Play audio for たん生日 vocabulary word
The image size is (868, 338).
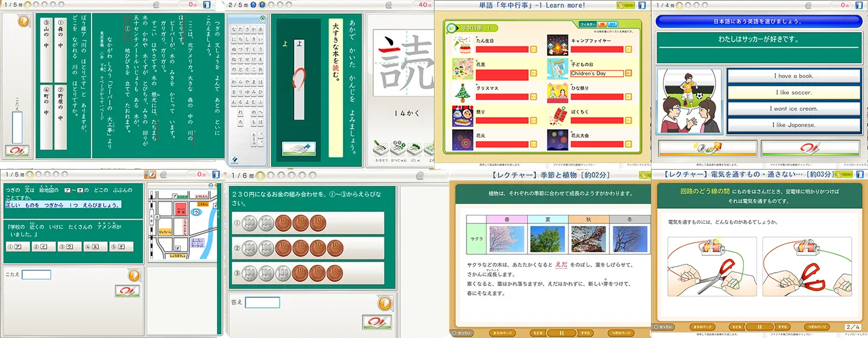pos(533,49)
